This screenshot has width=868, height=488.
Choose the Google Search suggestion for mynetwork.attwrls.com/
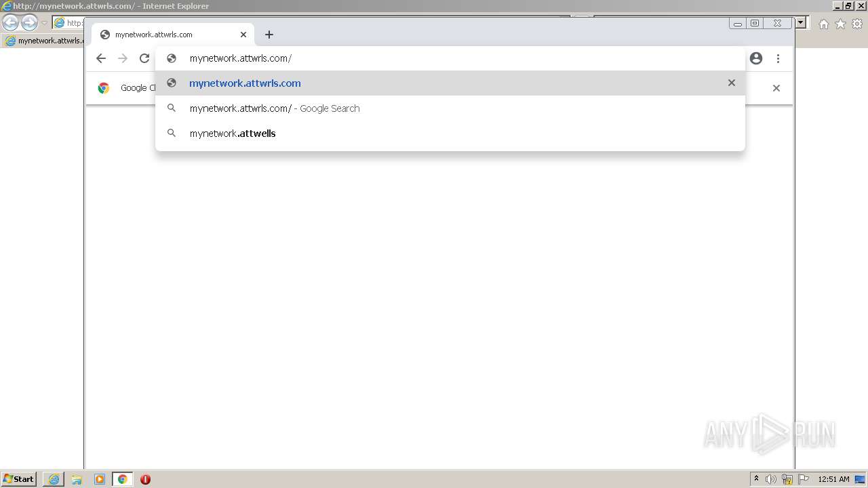[450, 108]
